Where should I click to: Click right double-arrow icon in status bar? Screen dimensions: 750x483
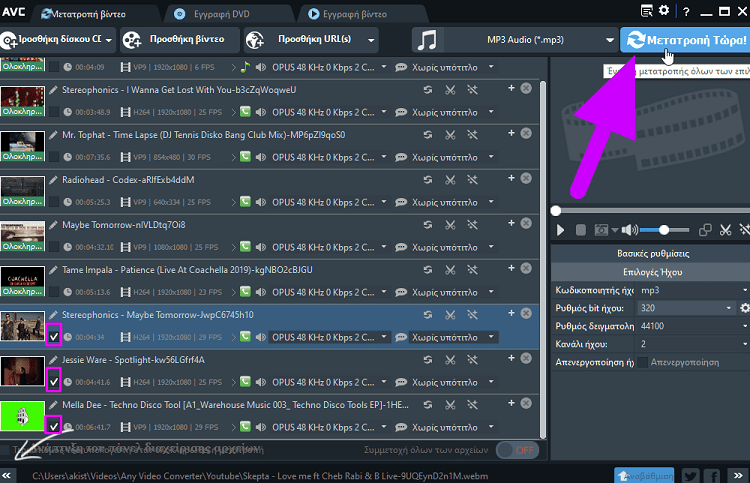(738, 475)
